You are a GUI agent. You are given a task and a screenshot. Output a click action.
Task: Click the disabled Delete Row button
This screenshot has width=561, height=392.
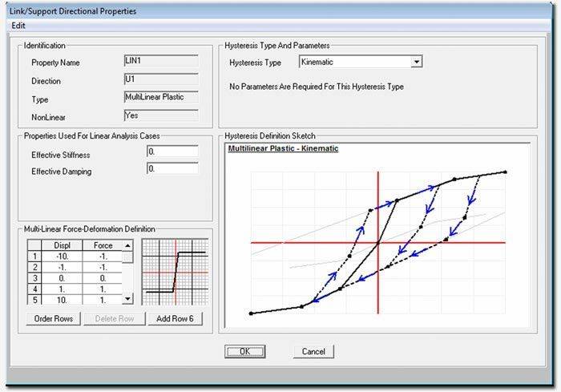tap(115, 318)
